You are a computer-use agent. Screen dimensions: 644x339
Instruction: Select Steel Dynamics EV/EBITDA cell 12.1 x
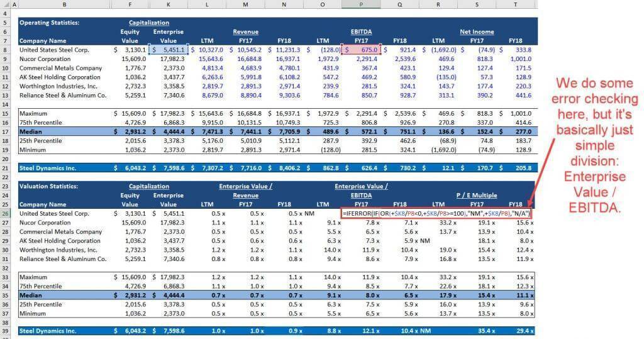pyautogui.click(x=361, y=331)
